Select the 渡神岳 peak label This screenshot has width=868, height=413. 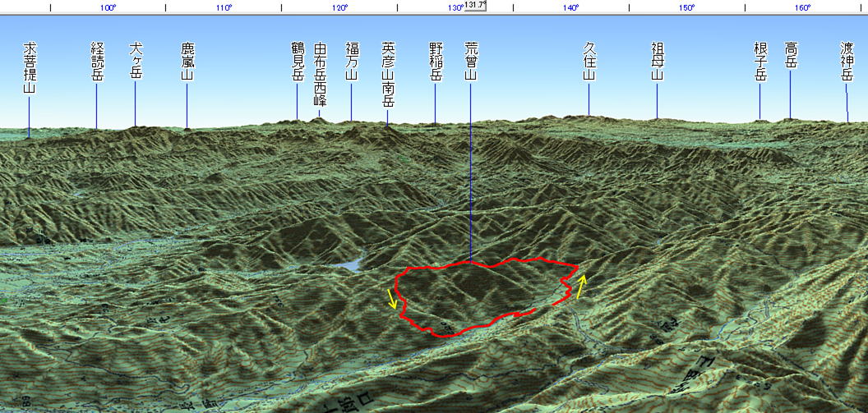coord(847,62)
